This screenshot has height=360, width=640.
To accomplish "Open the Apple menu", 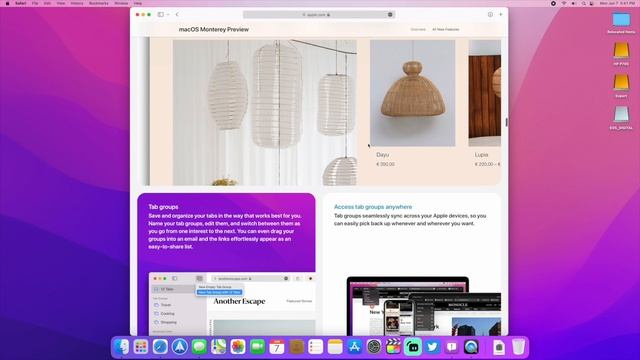I will point(7,3).
